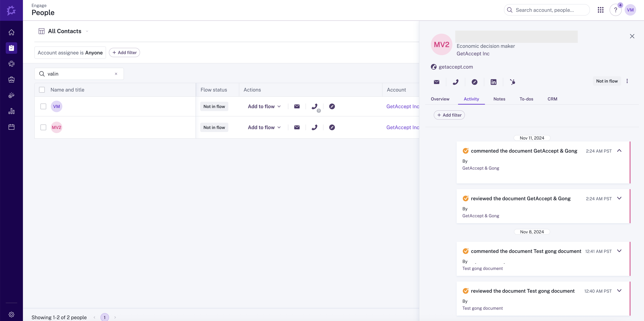This screenshot has height=321, width=644.
Task: Click the email icon in VM row
Action: click(x=297, y=107)
